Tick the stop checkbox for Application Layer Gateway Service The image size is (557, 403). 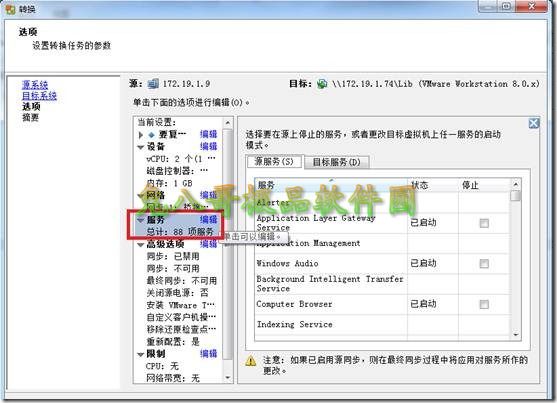[x=484, y=223]
